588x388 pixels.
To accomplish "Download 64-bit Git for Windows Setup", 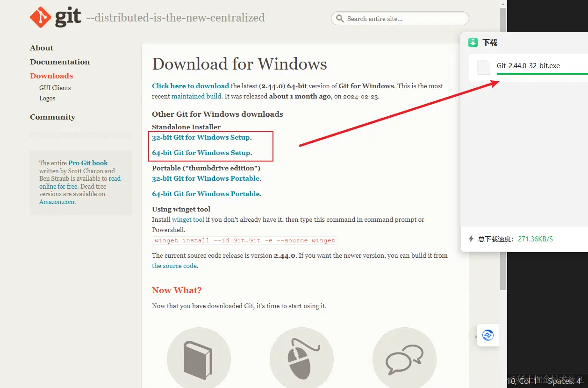I will (201, 153).
